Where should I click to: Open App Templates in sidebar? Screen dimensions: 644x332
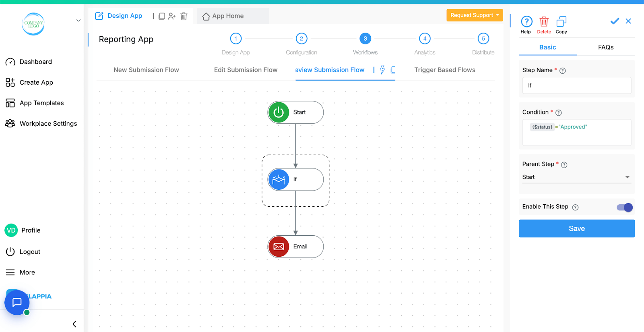coord(35,103)
